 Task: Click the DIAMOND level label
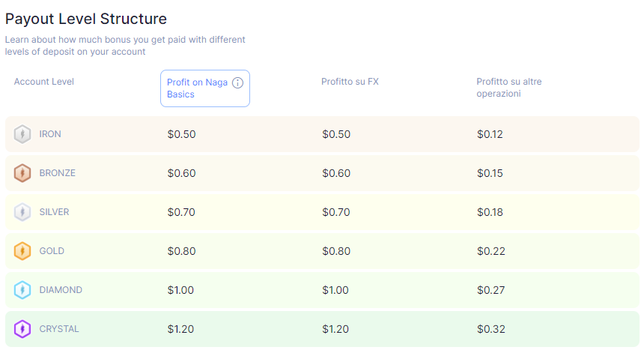click(x=61, y=290)
